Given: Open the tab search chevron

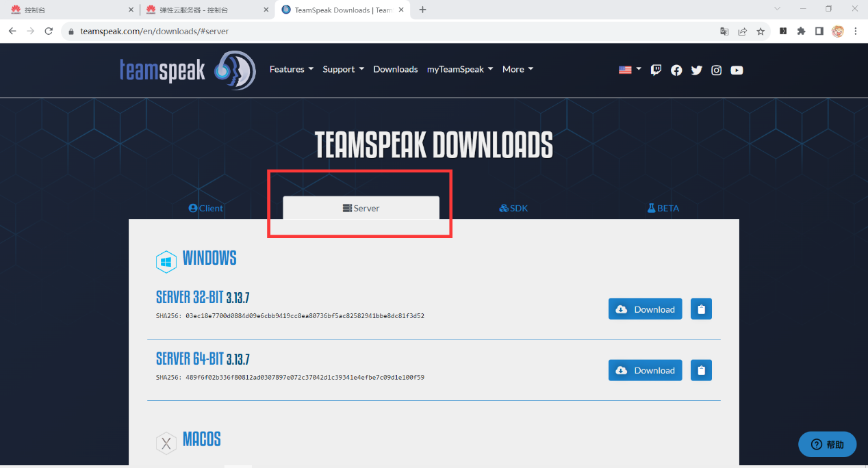Looking at the screenshot, I should [x=778, y=9].
